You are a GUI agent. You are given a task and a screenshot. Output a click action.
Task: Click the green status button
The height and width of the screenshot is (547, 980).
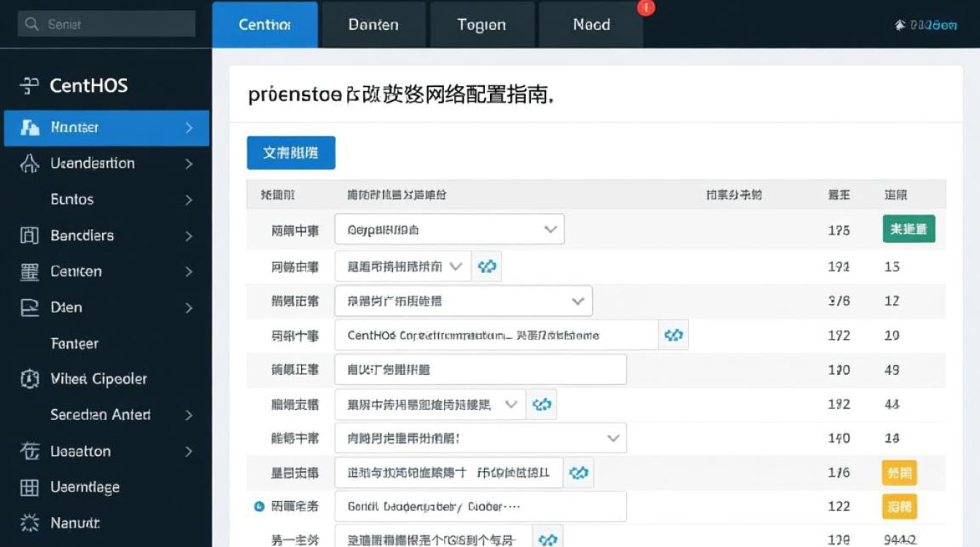pyautogui.click(x=909, y=229)
